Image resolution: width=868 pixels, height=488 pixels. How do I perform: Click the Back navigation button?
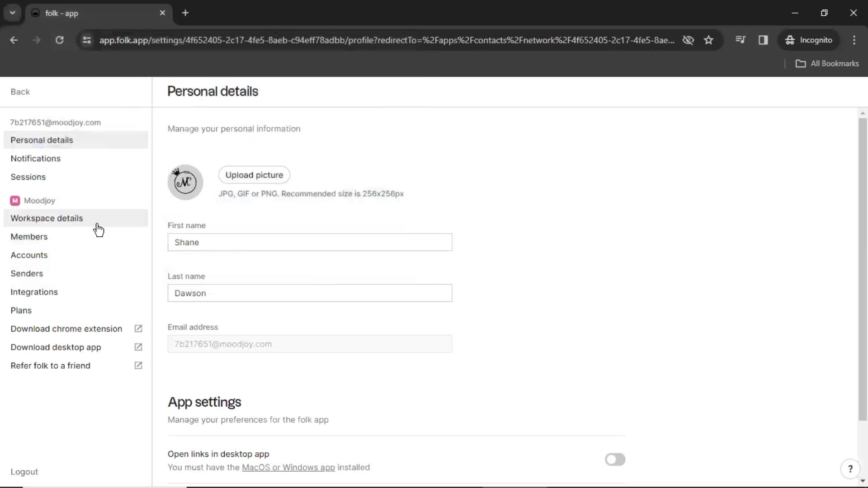(x=20, y=91)
